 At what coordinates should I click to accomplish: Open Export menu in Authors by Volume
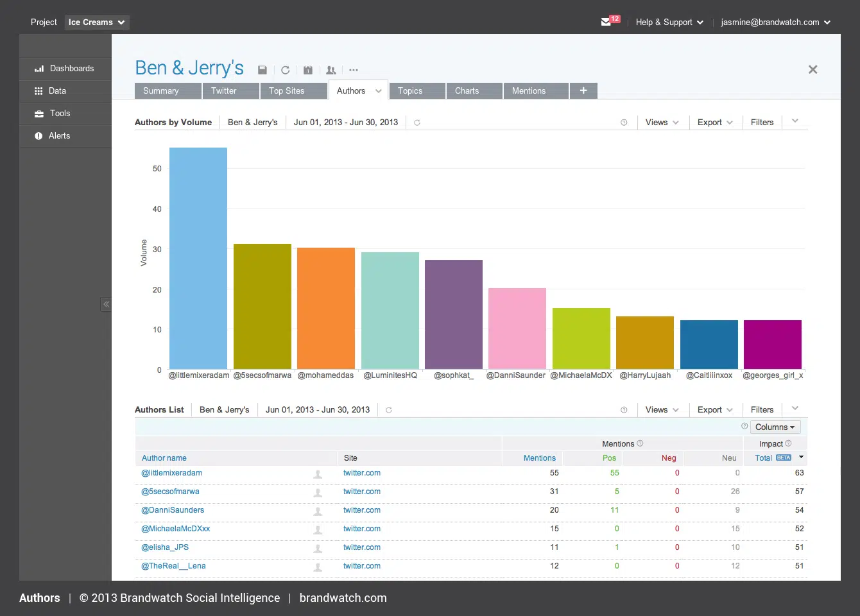pyautogui.click(x=714, y=123)
